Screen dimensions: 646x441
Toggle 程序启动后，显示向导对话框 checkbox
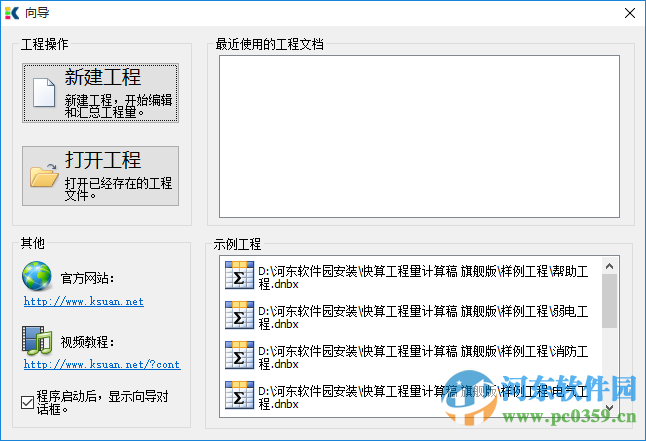click(x=28, y=402)
